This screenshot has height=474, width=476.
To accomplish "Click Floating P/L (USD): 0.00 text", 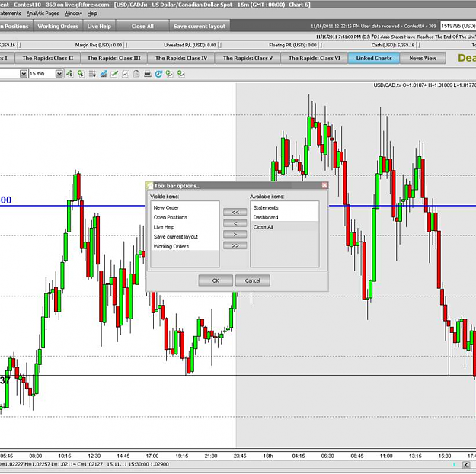I will pos(292,45).
